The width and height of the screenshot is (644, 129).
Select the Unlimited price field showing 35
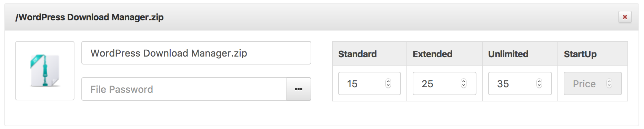tap(520, 83)
